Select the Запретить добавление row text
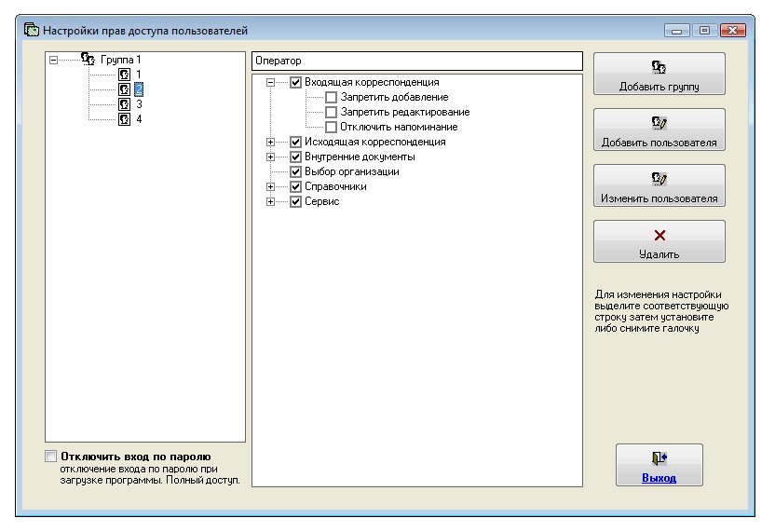The width and height of the screenshot is (775, 532). pyautogui.click(x=394, y=98)
